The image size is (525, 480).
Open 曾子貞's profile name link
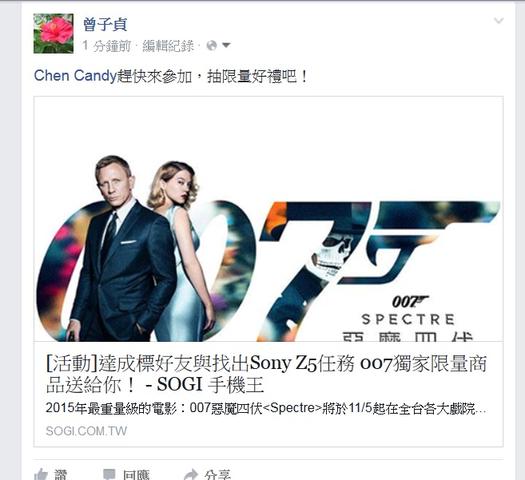point(105,25)
